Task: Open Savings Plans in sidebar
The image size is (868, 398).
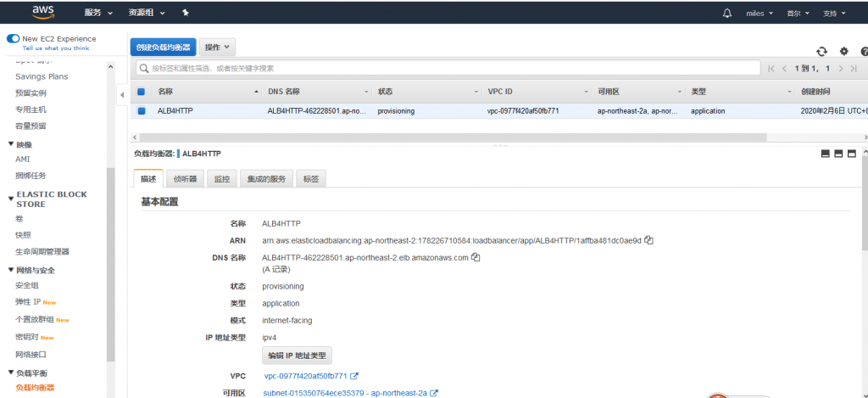Action: (42, 76)
